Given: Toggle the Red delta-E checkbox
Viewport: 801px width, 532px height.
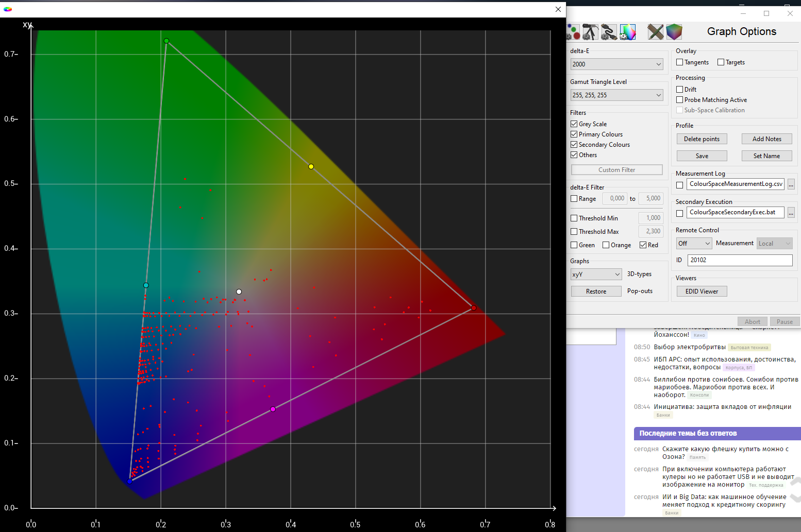Looking at the screenshot, I should pyautogui.click(x=643, y=245).
